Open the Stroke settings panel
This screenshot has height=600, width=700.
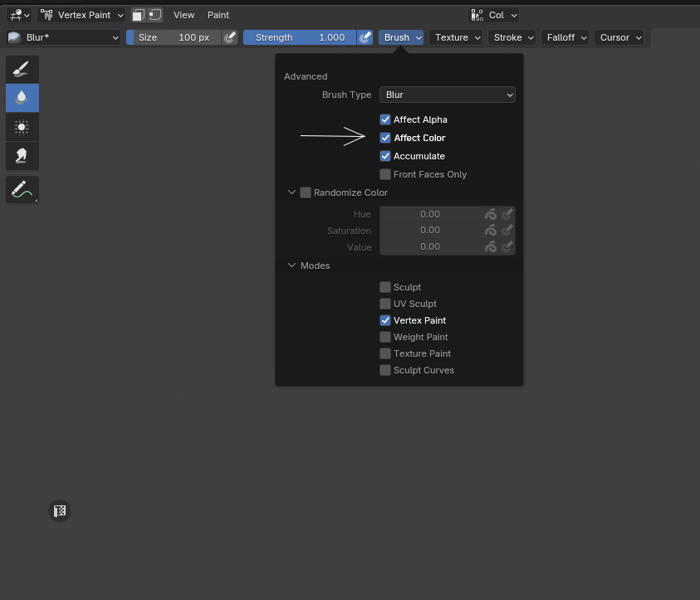513,37
